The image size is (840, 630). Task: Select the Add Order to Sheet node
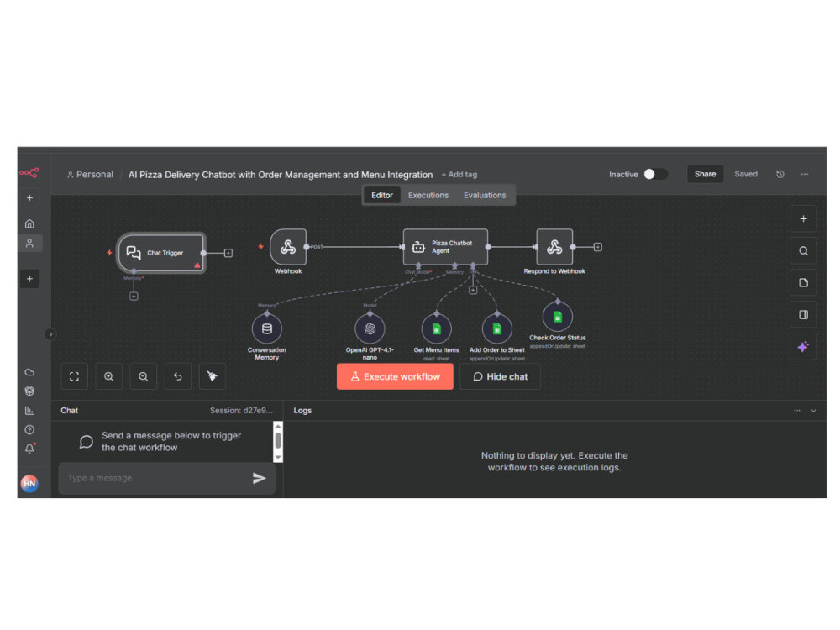coord(497,329)
